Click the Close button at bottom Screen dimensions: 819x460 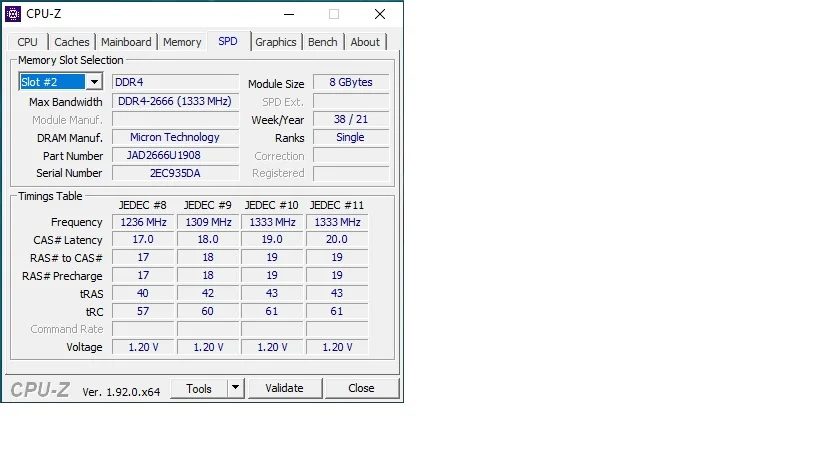click(361, 388)
